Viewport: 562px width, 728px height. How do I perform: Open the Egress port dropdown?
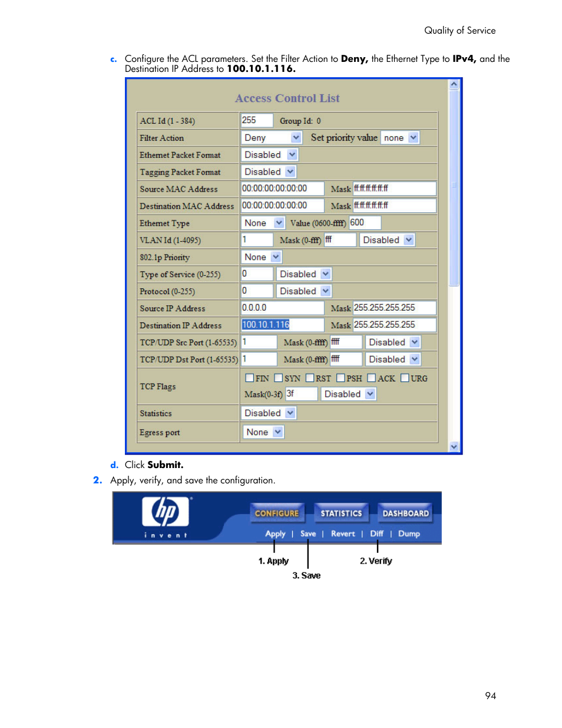pos(264,432)
